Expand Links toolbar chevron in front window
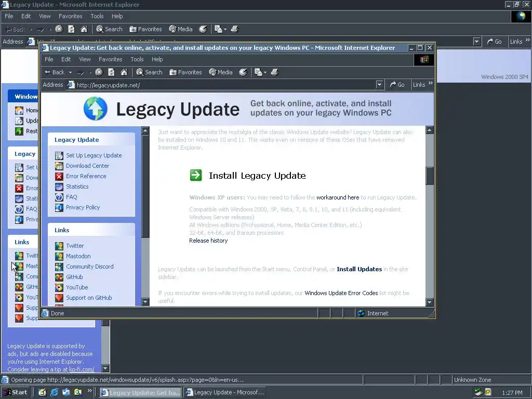Image resolution: width=532 pixels, height=399 pixels. pos(431,83)
